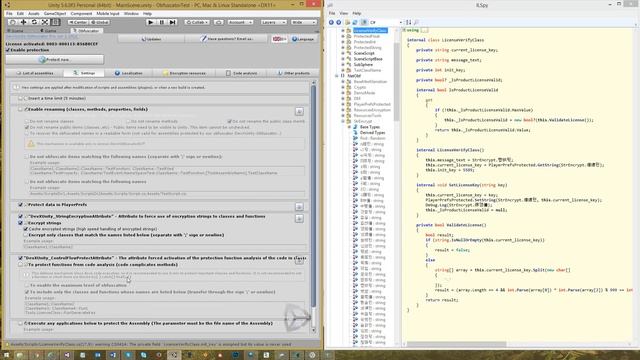640x360 pixels.
Task: Toggle the Enable protection checkbox
Action: [x=7, y=50]
